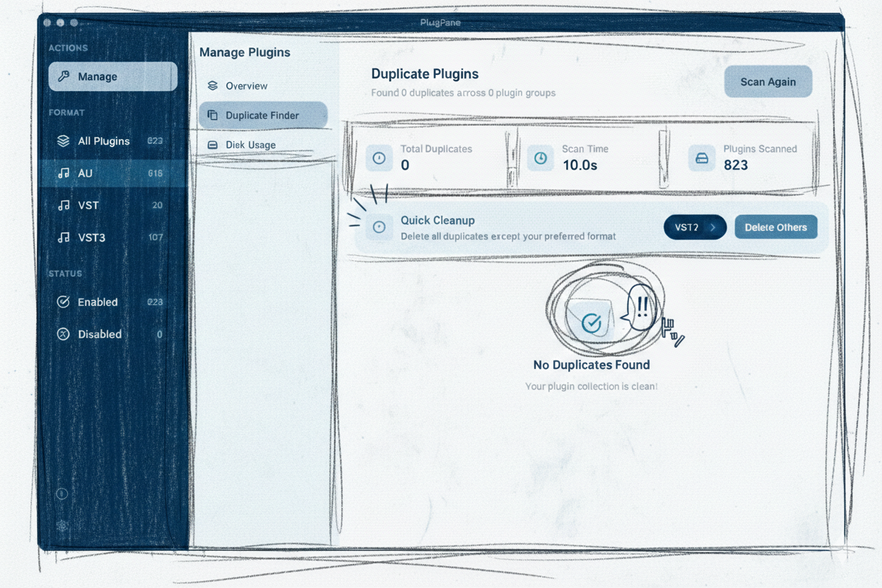The image size is (882, 588).
Task: Open the VST2 preferred format dropdown
Action: pyautogui.click(x=695, y=227)
